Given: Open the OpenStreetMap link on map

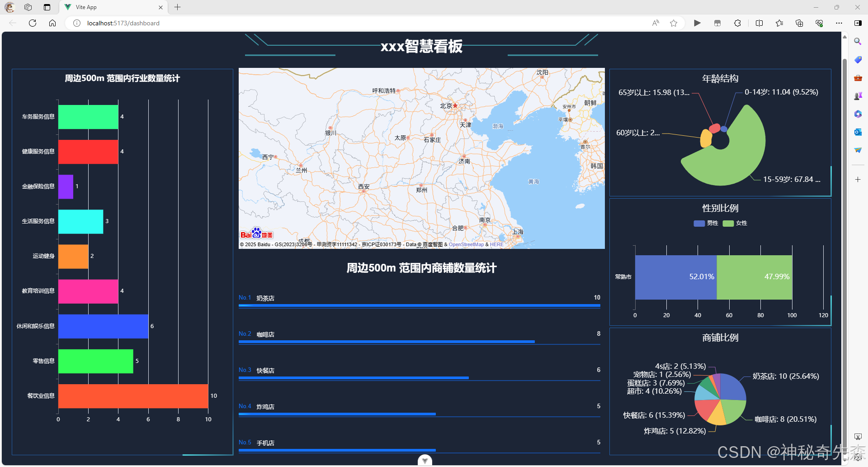Looking at the screenshot, I should (x=466, y=244).
